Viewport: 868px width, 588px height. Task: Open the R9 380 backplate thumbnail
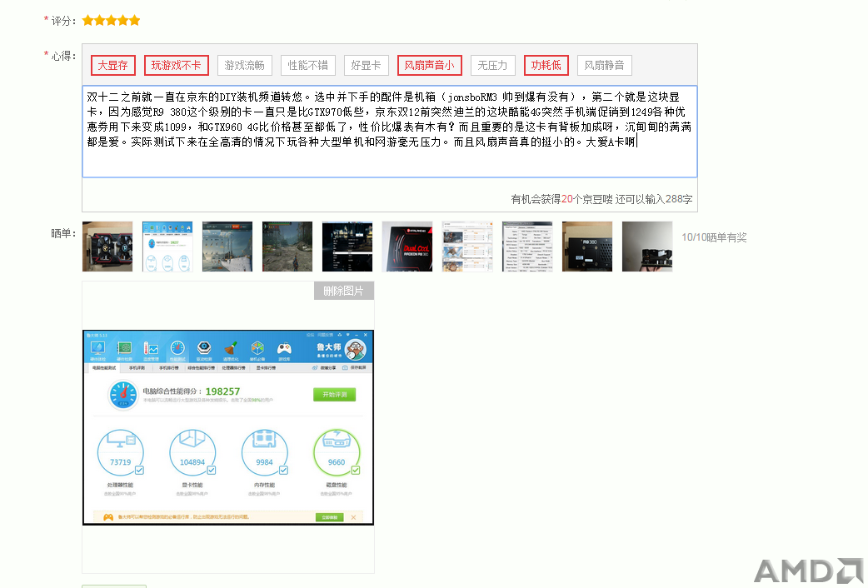coord(586,247)
